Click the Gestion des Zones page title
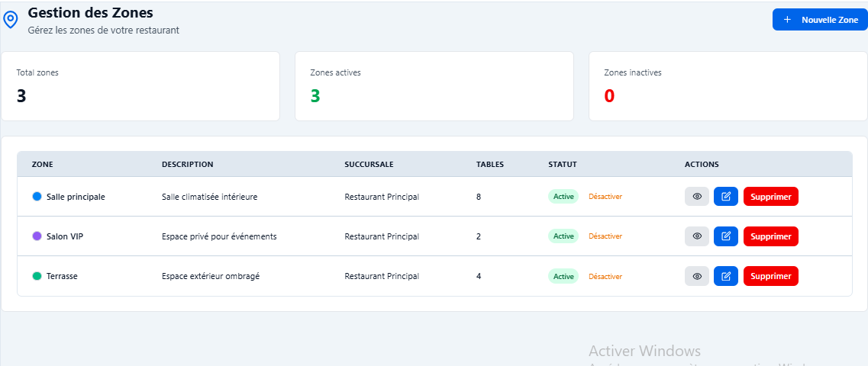This screenshot has height=366, width=868. [x=90, y=11]
